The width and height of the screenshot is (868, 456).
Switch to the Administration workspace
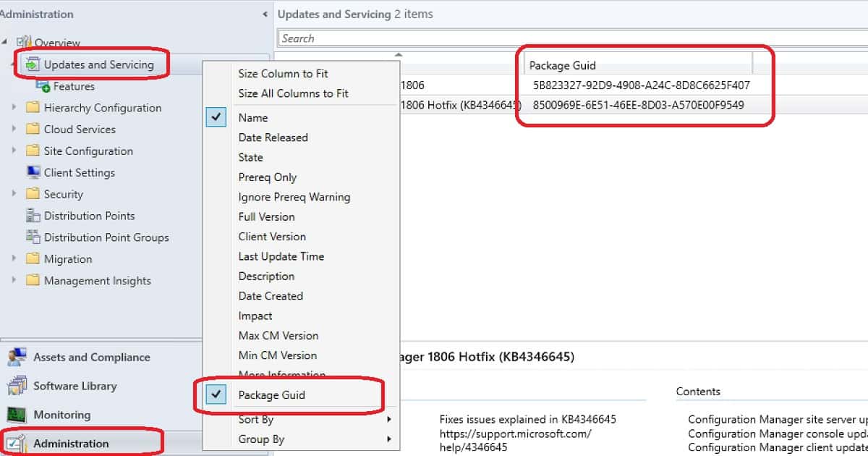71,443
